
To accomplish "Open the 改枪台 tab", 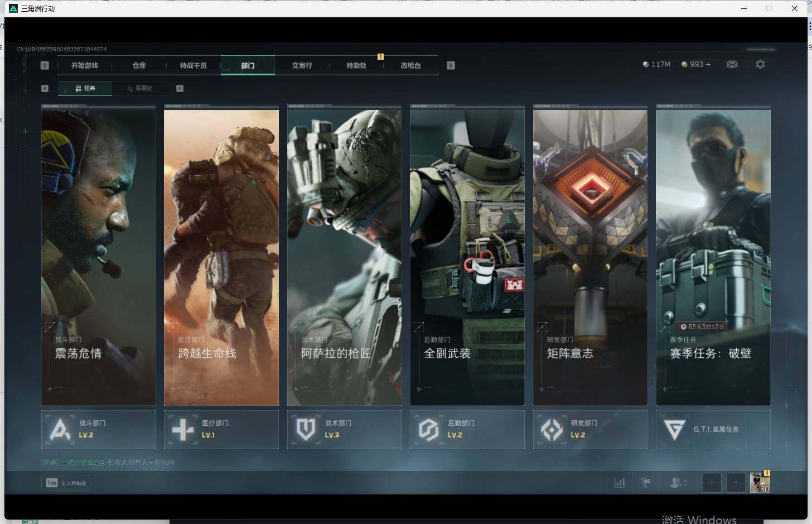I will pyautogui.click(x=410, y=65).
